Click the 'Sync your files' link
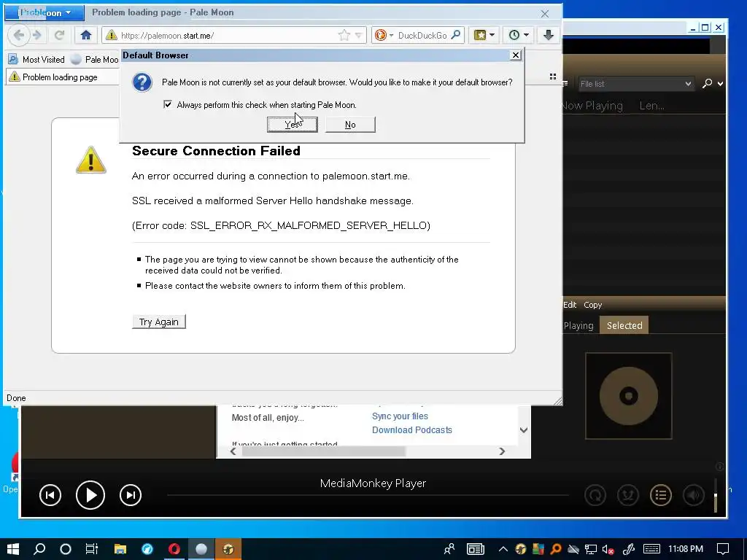 click(x=400, y=416)
